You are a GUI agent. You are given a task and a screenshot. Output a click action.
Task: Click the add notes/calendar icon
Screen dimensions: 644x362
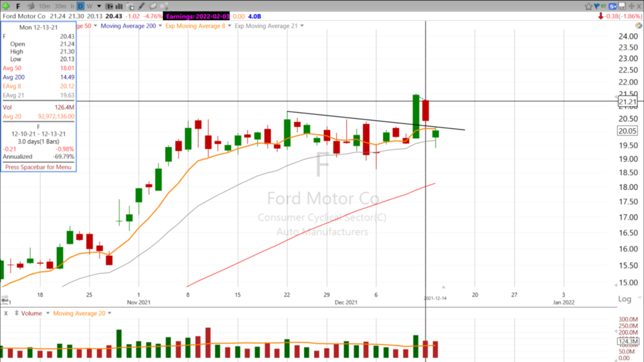click(130, 6)
